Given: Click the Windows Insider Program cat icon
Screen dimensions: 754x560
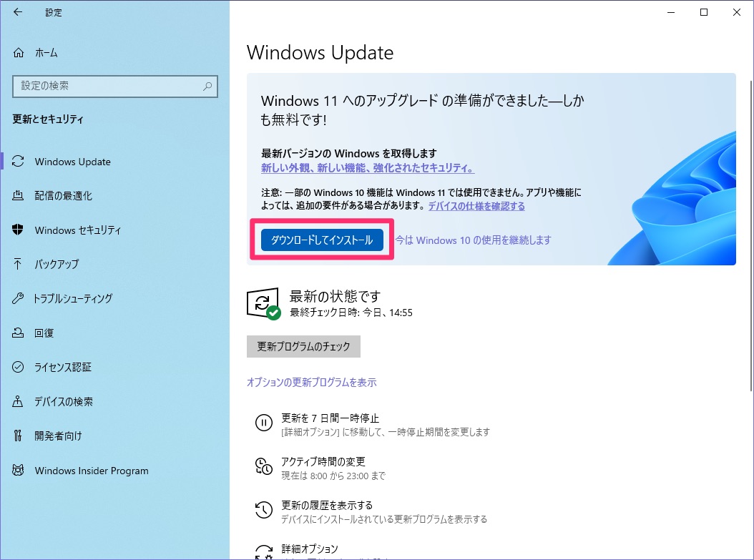Looking at the screenshot, I should (x=18, y=470).
